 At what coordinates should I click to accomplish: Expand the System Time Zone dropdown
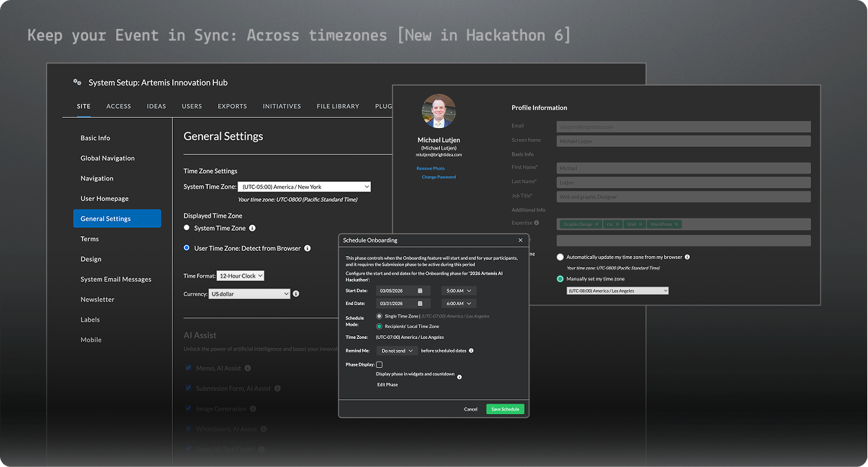pos(305,187)
